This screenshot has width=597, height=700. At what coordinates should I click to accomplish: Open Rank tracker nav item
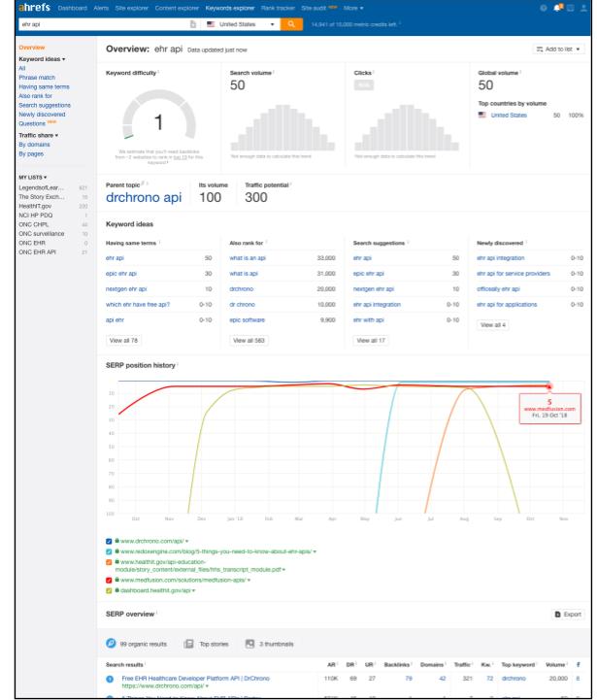click(x=278, y=8)
